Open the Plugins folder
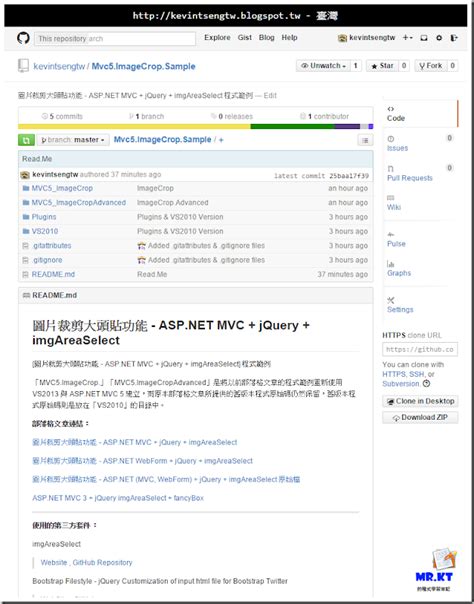 point(44,217)
